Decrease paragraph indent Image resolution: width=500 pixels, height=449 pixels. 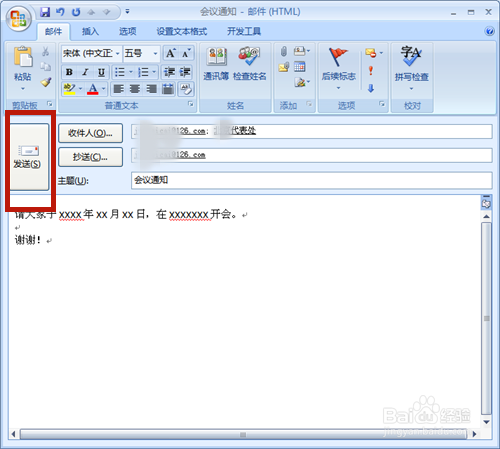pyautogui.click(x=169, y=72)
